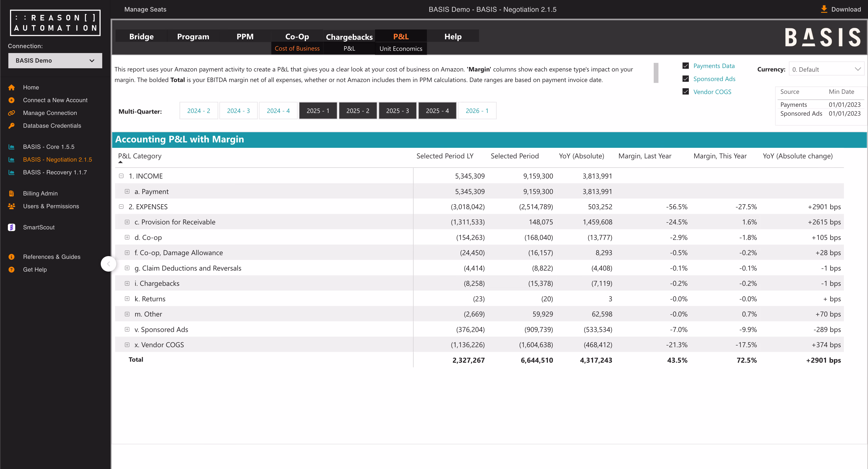Select quarter 2026 - 1
Viewport: 868px width, 469px height.
coord(477,111)
